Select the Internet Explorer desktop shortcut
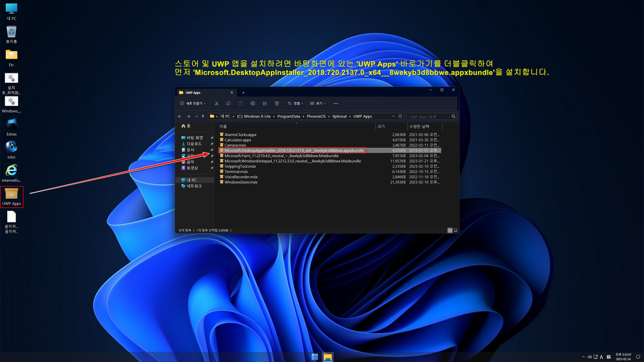This screenshot has height=362, width=644. (11, 173)
